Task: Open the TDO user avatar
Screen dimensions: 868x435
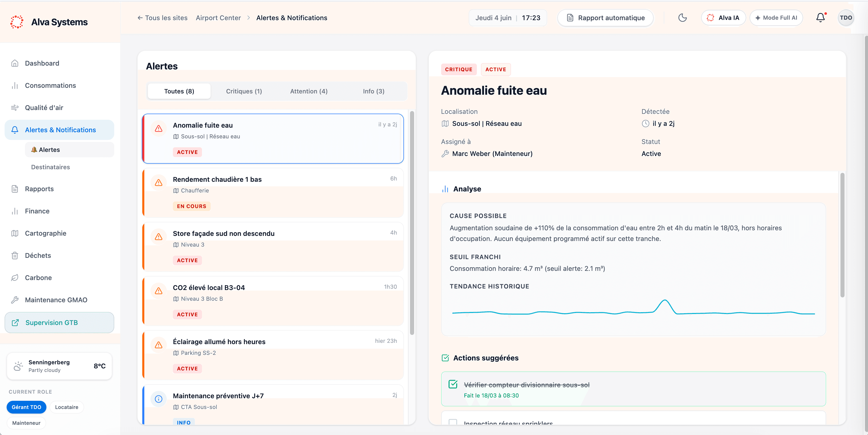Action: pos(846,18)
